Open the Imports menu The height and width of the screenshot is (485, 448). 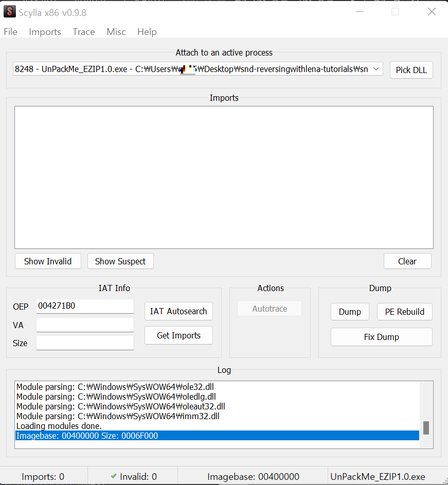click(x=45, y=32)
